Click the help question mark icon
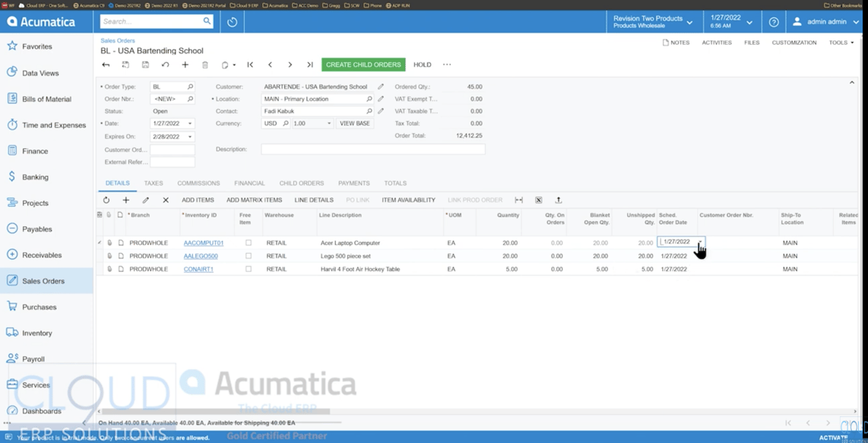868x443 pixels. [x=773, y=21]
